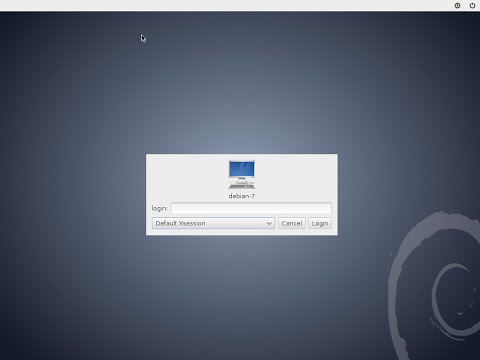Click the Cancel button
This screenshot has height=360, width=480.
(292, 223)
